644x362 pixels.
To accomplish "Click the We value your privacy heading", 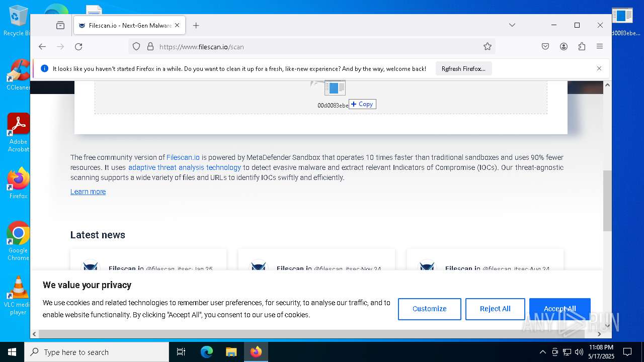I will tap(87, 285).
